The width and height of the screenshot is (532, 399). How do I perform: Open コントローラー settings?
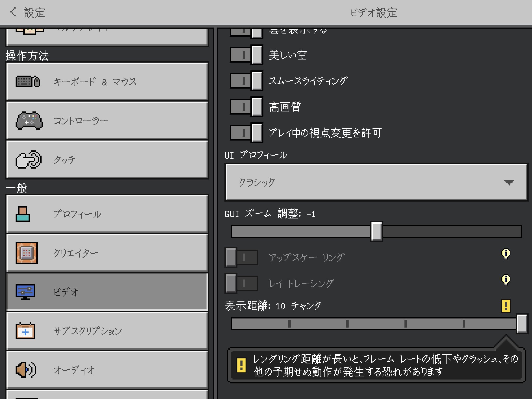[x=107, y=121]
